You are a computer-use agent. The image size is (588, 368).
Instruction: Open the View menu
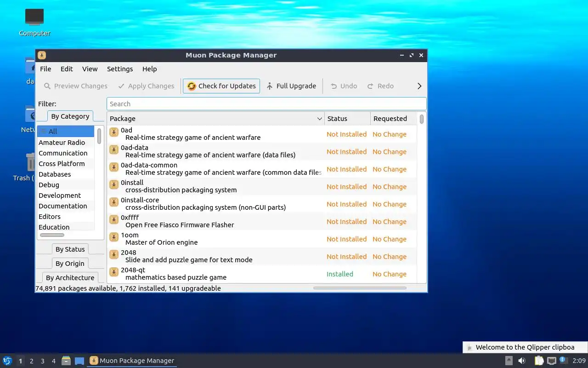coord(90,69)
